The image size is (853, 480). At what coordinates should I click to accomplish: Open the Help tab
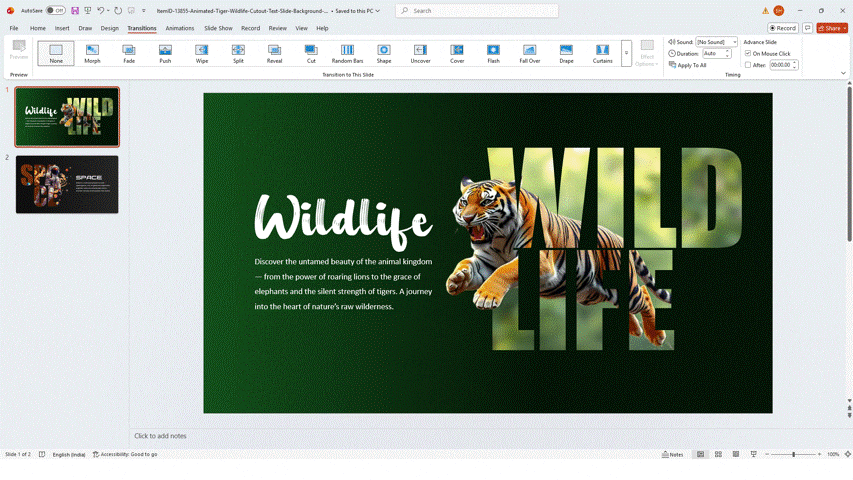[322, 28]
